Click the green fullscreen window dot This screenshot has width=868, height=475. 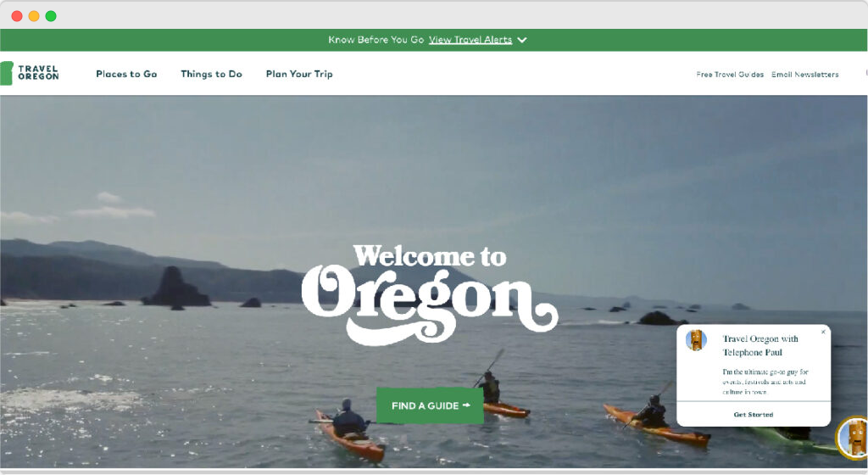51,16
